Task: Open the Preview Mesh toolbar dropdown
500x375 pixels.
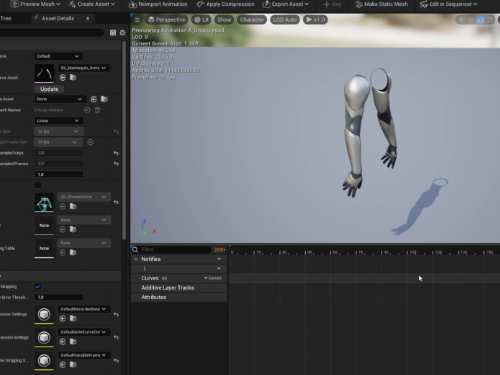Action: 36,4
